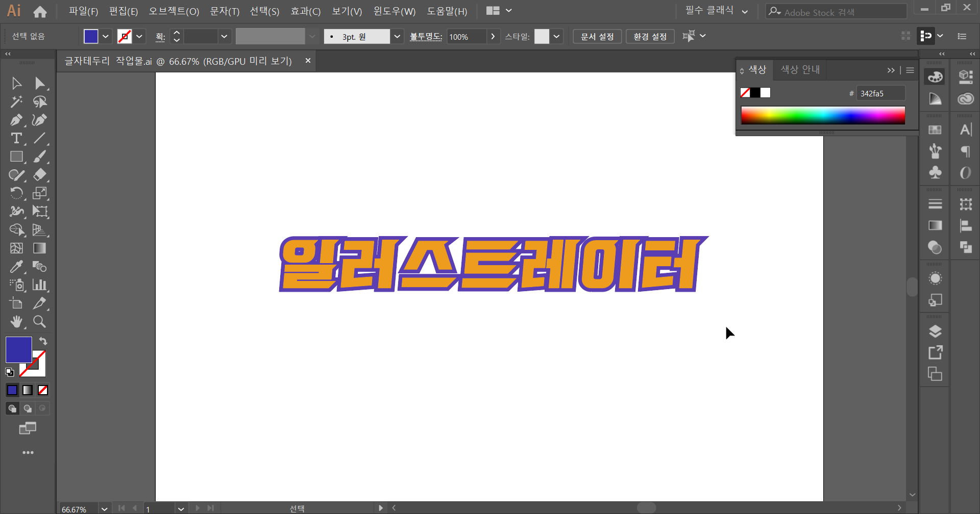Screen dimensions: 980x514
Task: Click the 불투명도 link
Action: coord(426,37)
